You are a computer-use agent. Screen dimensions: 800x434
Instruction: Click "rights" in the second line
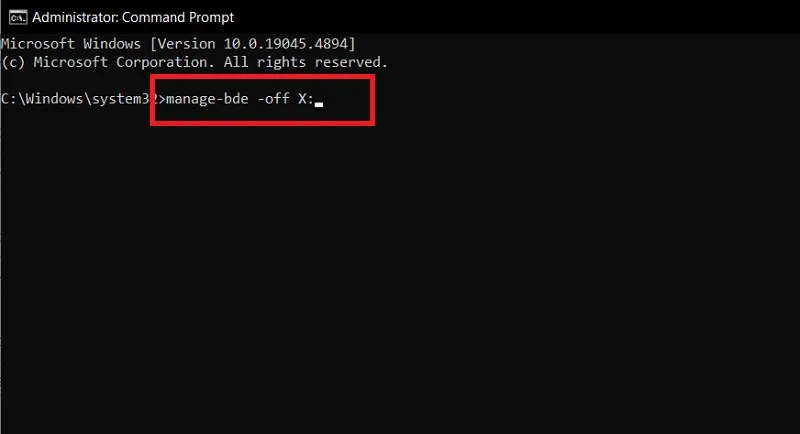point(281,62)
